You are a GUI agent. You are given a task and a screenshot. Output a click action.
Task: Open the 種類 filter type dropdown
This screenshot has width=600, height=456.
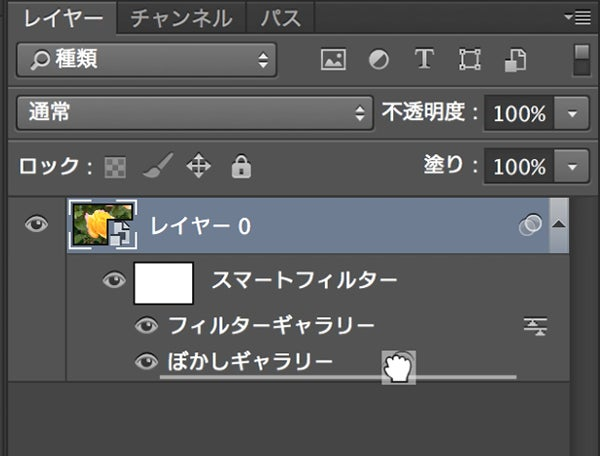147,60
